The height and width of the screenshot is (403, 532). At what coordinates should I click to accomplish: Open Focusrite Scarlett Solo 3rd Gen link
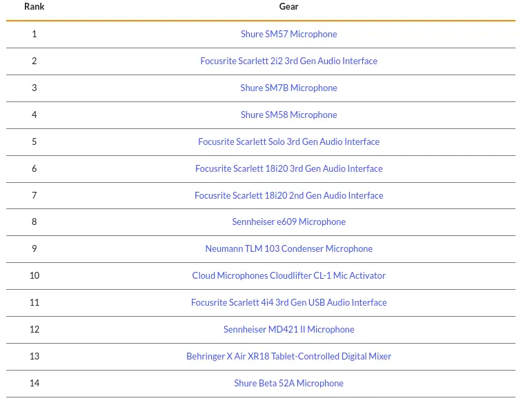[288, 142]
